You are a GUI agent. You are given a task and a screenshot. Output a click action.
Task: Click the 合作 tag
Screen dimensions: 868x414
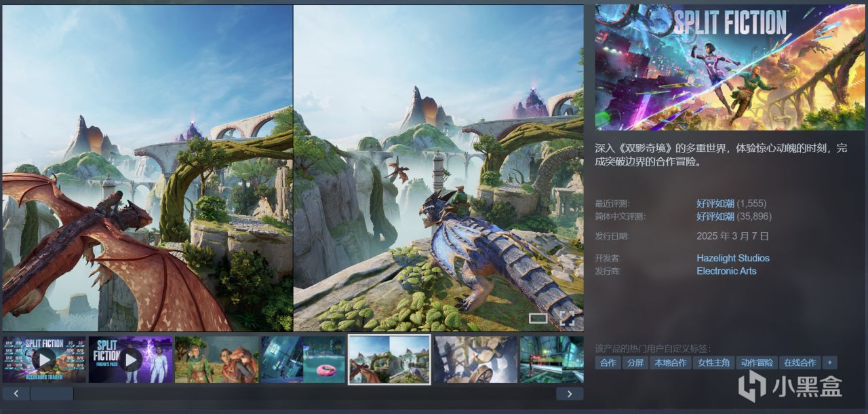[x=608, y=363]
